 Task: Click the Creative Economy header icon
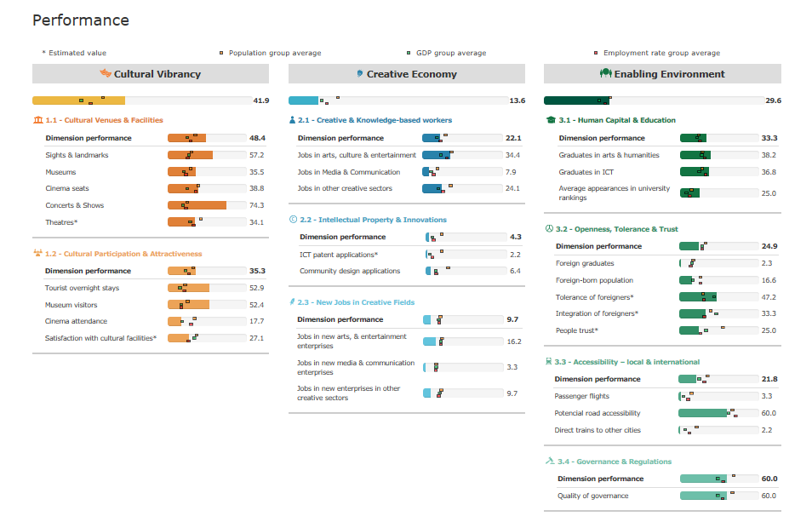pos(360,74)
